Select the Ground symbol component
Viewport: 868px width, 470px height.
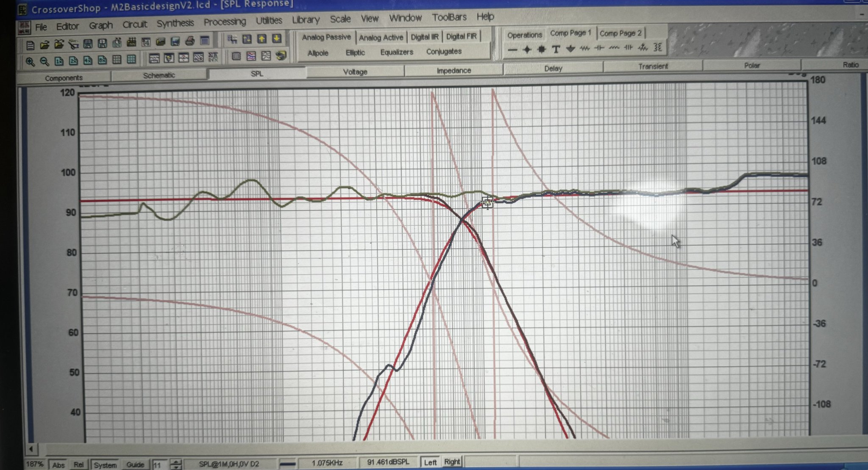(x=570, y=49)
